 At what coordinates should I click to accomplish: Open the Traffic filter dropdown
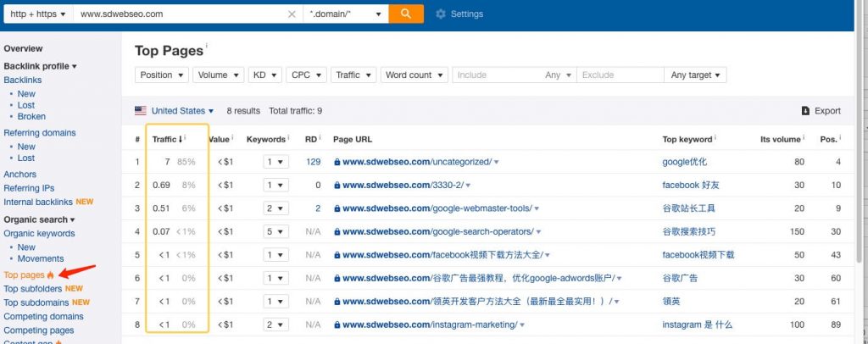point(353,75)
